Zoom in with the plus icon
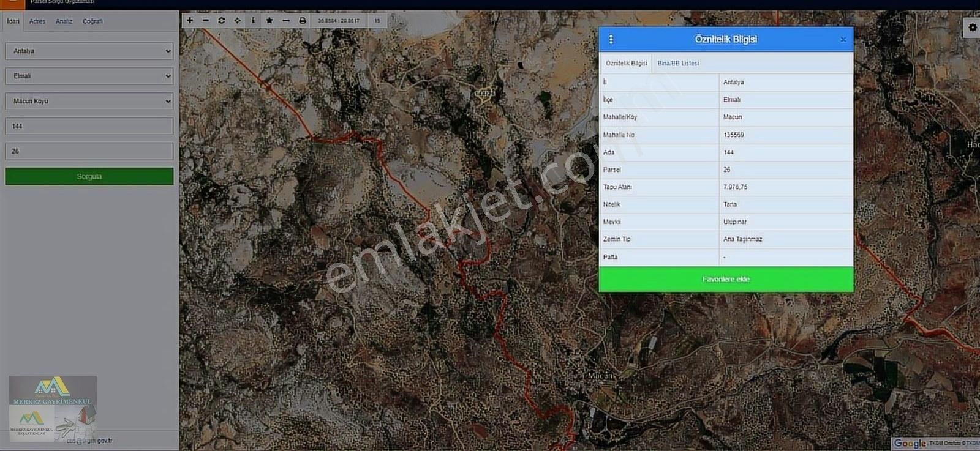Viewport: 980px width, 451px height. click(190, 20)
